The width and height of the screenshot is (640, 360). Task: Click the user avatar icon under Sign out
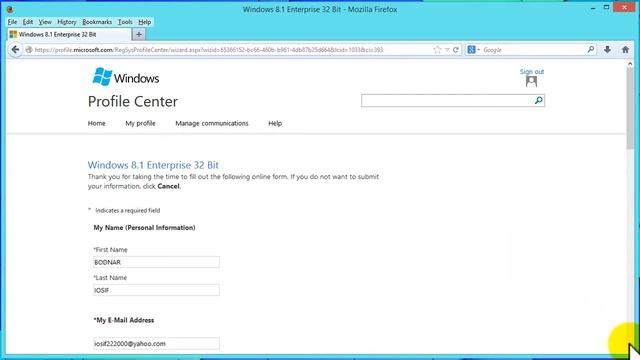coord(531,81)
